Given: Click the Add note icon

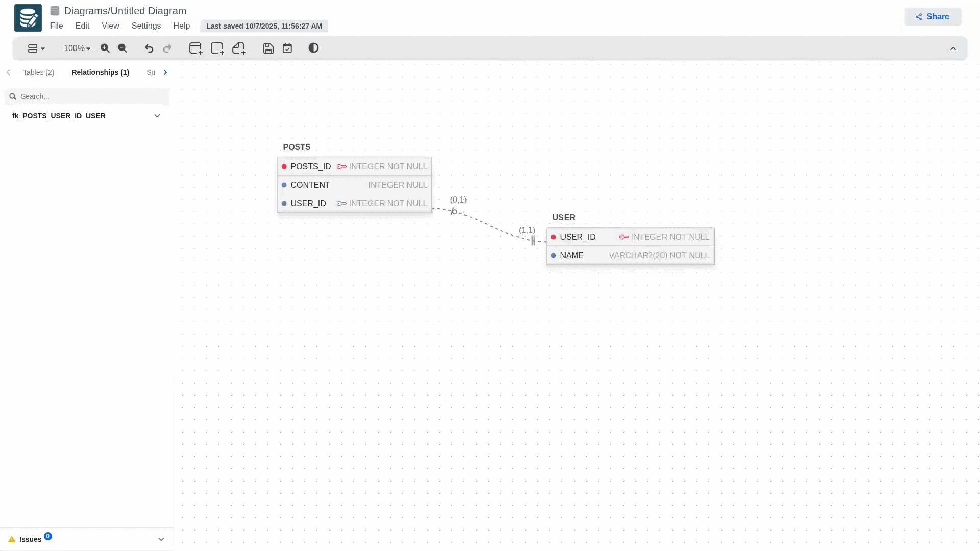Looking at the screenshot, I should coord(238,48).
